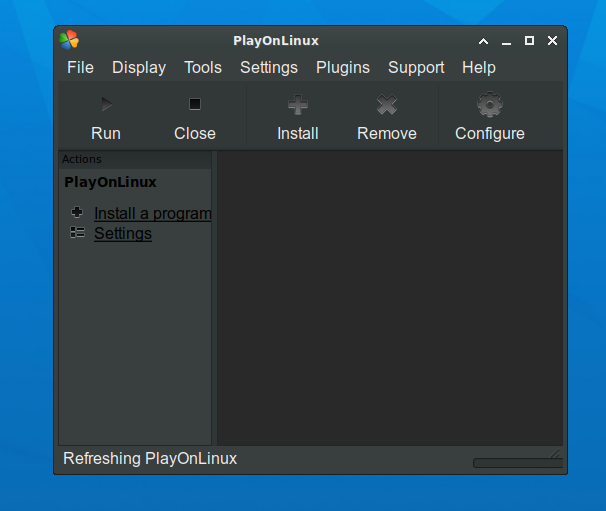Click the list icon beside Settings link
Image resolution: width=606 pixels, height=511 pixels.
tap(77, 232)
